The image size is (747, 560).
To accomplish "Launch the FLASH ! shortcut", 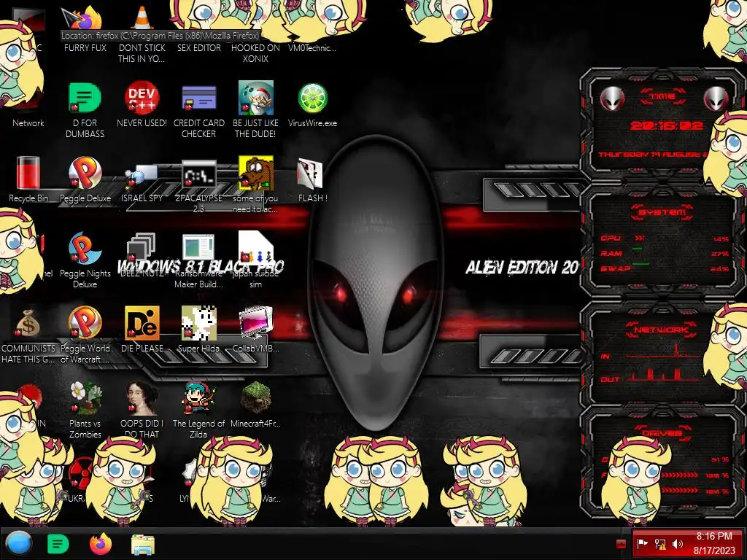I will click(x=310, y=174).
